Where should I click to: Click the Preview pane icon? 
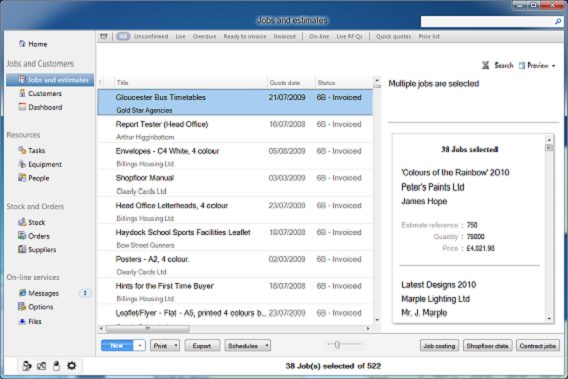[522, 66]
